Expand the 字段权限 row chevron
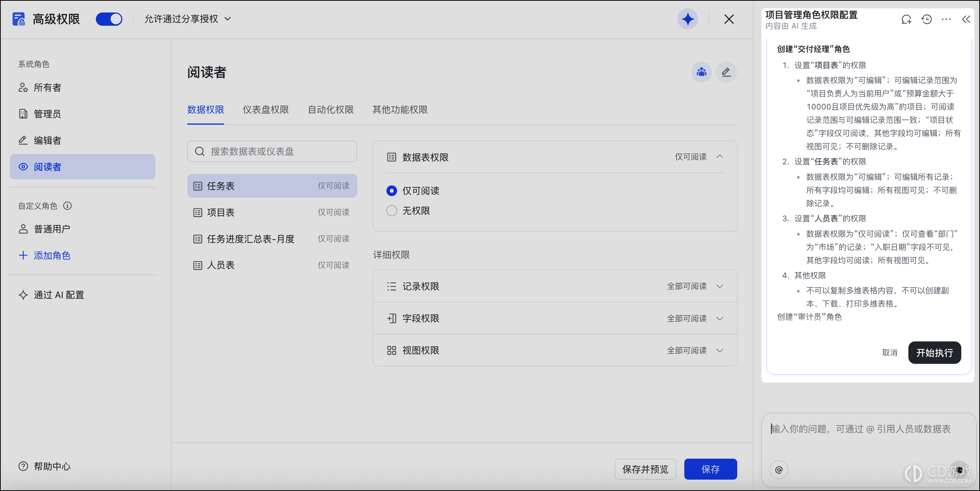The width and height of the screenshot is (980, 491). click(720, 319)
